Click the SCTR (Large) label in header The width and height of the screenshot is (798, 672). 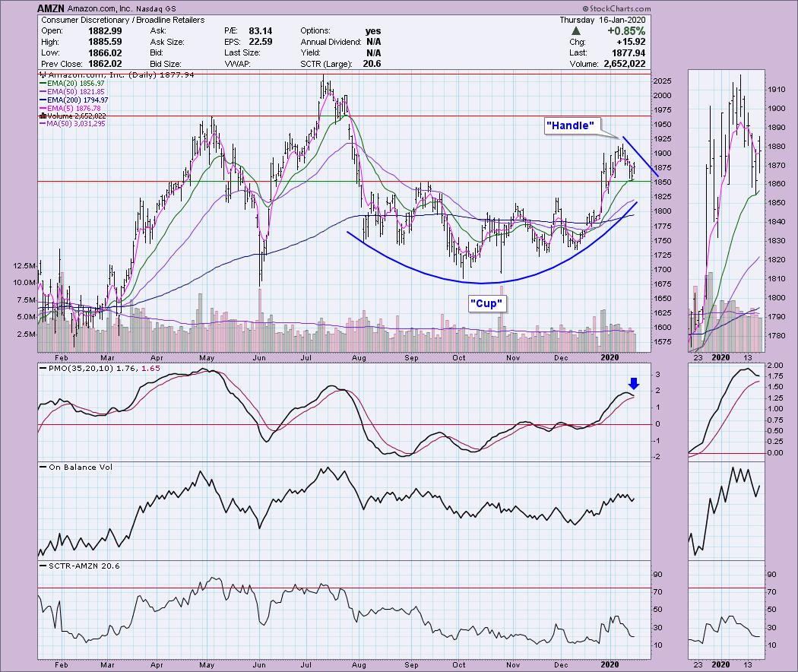click(326, 64)
